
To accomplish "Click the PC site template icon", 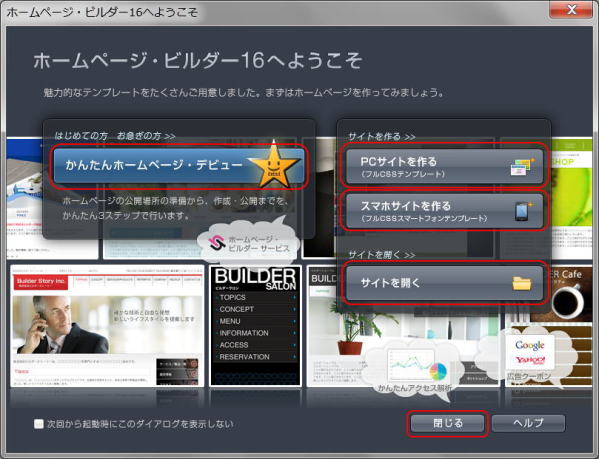I will tap(522, 167).
